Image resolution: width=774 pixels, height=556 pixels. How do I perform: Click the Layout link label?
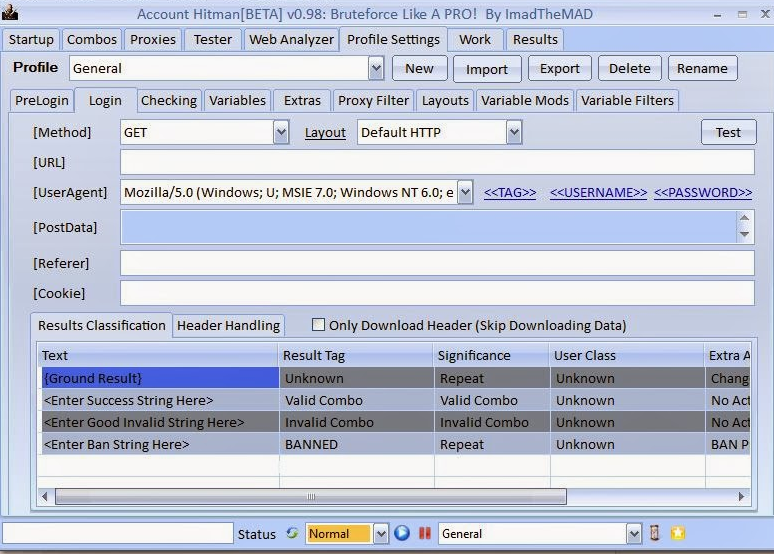[x=325, y=132]
